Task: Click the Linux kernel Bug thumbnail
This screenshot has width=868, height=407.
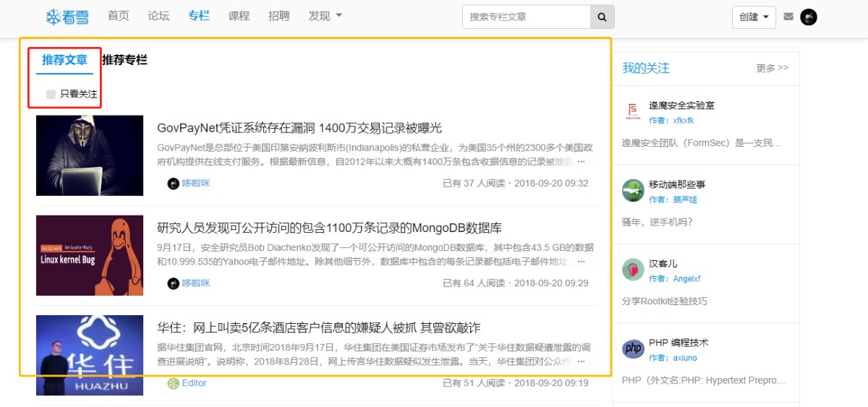Action: tap(90, 255)
